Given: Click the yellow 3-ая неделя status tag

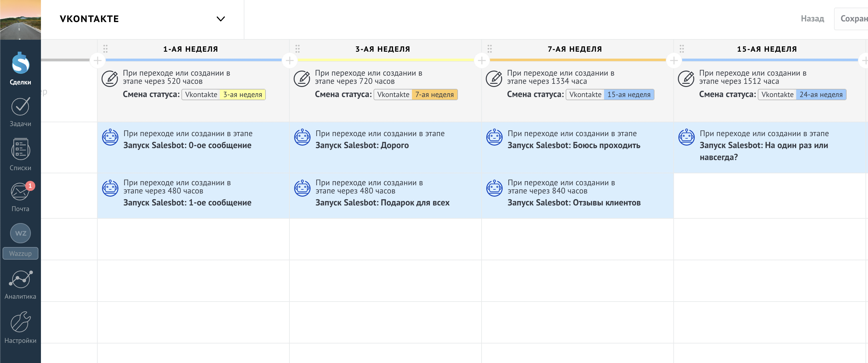Looking at the screenshot, I should [x=242, y=95].
